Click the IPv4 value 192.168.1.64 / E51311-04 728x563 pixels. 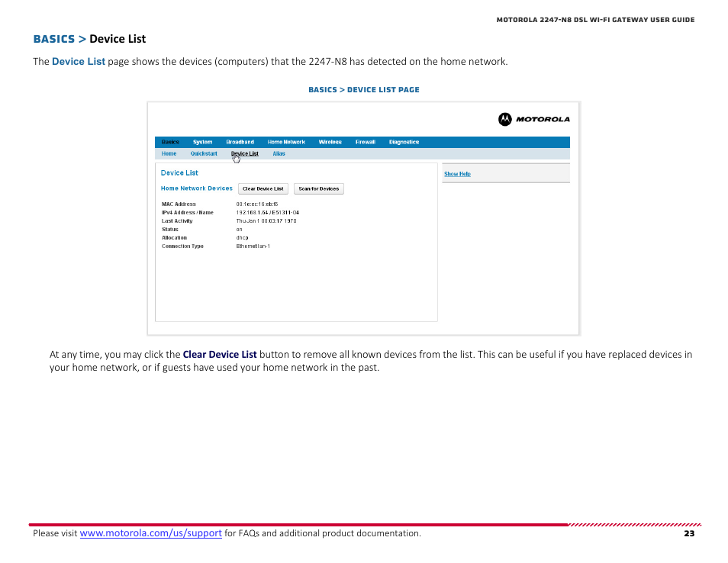pyautogui.click(x=267, y=213)
